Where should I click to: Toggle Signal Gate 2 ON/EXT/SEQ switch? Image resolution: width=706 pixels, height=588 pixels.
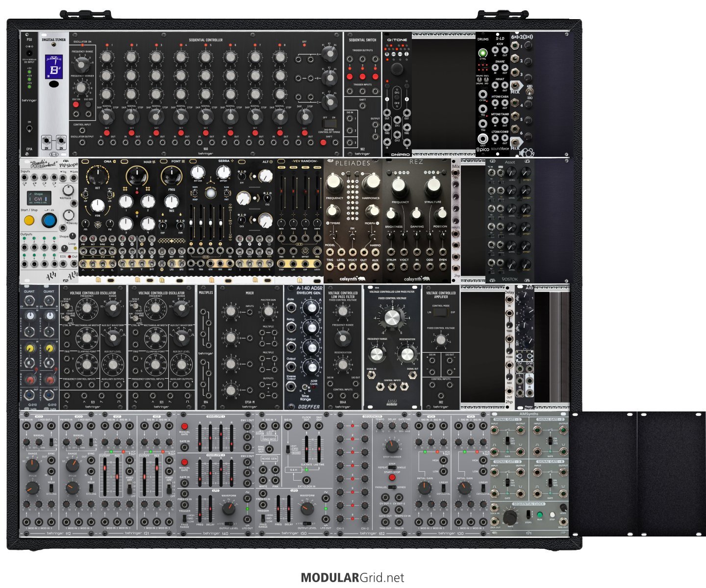(550, 441)
